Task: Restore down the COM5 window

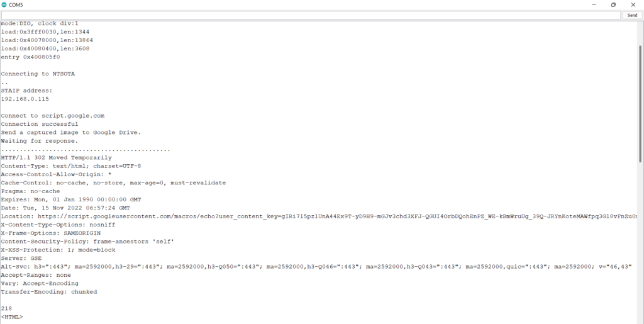Action: coord(613,4)
